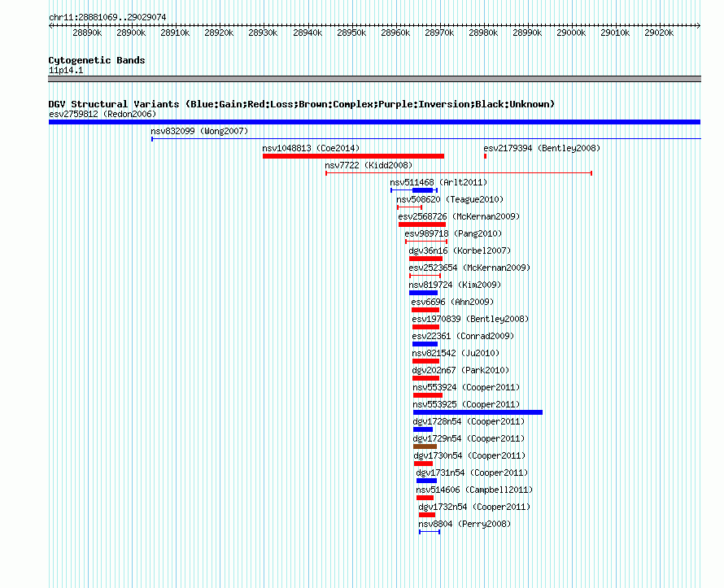This screenshot has width=724, height=588.
Task: Select the red esv6696 loss bar
Action: [425, 310]
